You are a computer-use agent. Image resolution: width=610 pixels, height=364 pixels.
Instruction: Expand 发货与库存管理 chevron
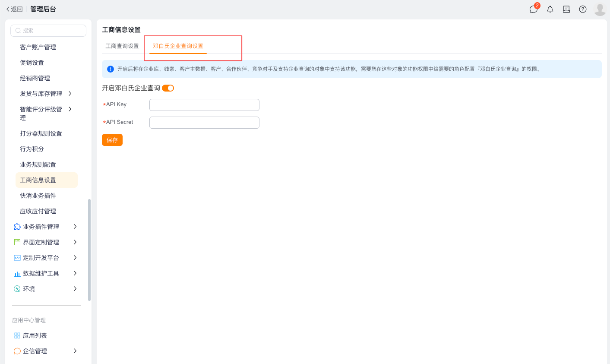[70, 94]
